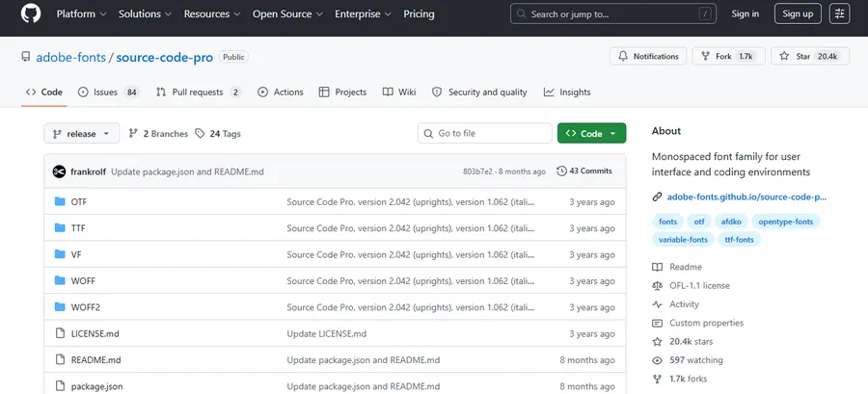This screenshot has width=868, height=394.
Task: Expand the Platform menu
Action: coord(81,13)
